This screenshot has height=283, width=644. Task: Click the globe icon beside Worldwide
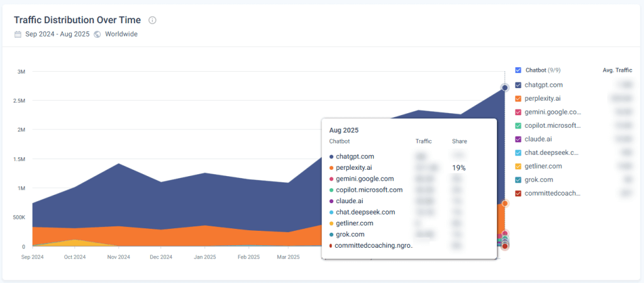click(x=97, y=34)
